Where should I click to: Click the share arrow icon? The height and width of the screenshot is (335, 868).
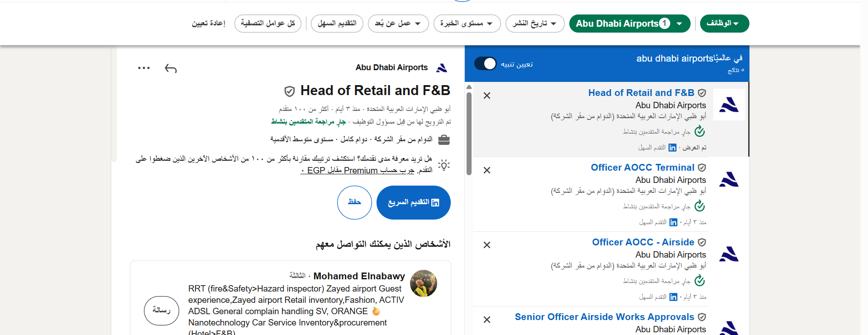click(171, 68)
